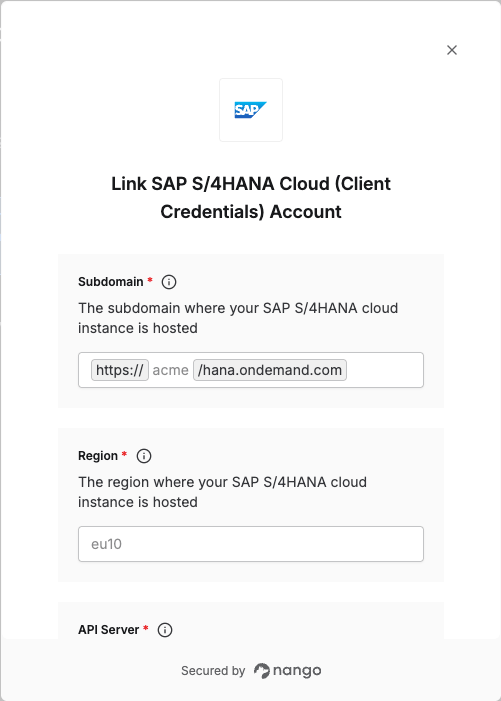Focus the Subdomain input showing acme
This screenshot has height=701, width=501.
(x=171, y=370)
